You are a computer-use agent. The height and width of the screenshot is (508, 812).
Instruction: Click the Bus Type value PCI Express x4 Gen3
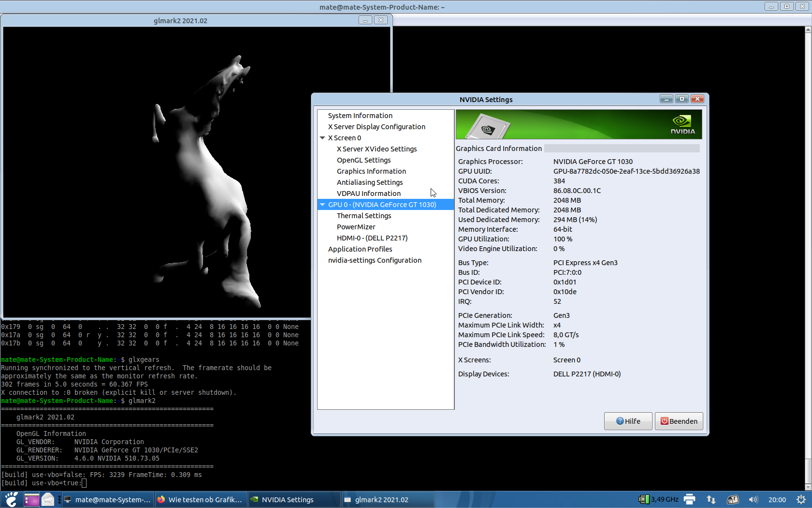point(585,263)
